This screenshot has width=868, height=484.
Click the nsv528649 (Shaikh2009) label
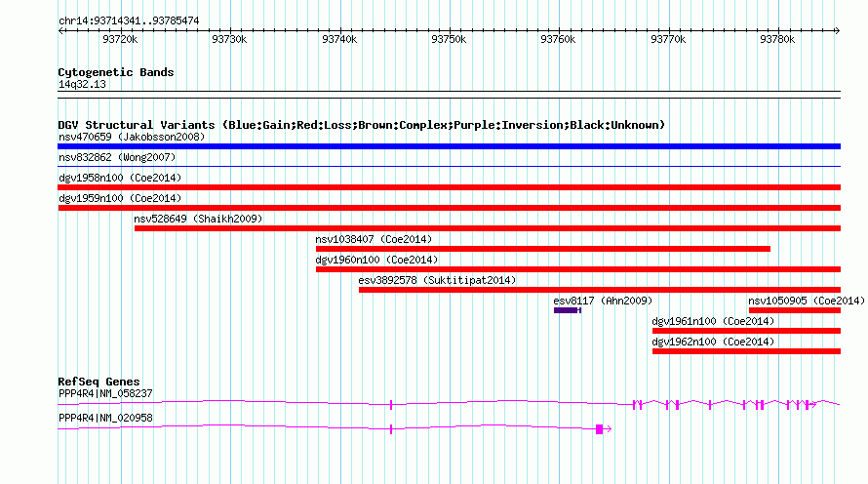pyautogui.click(x=198, y=219)
